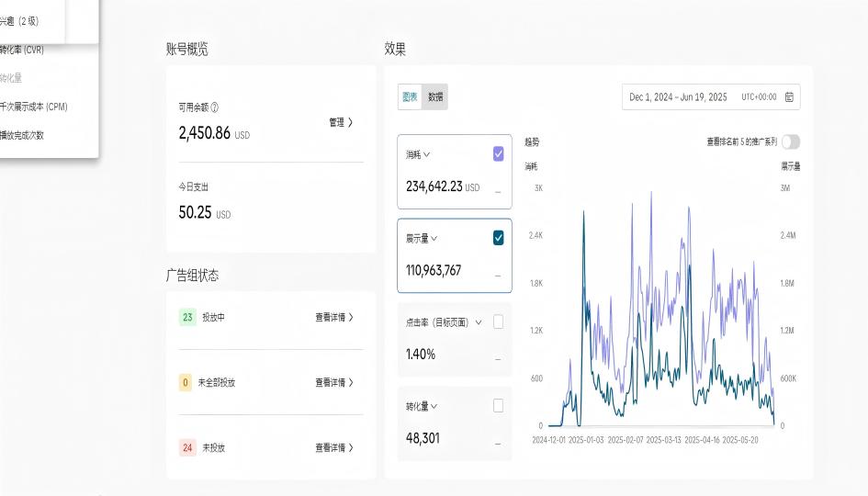Image resolution: width=868 pixels, height=496 pixels.
Task: Toggle 查看排名前5的推广系列 switch
Action: pos(790,141)
